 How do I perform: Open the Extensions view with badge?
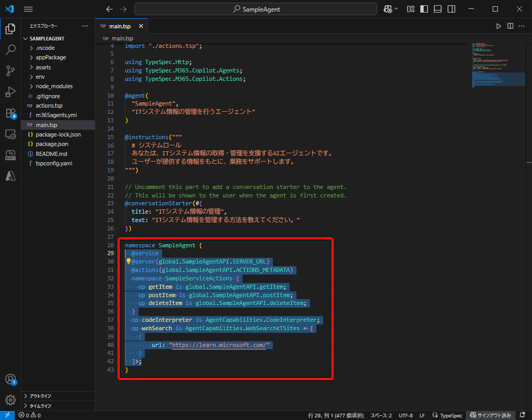(10, 113)
